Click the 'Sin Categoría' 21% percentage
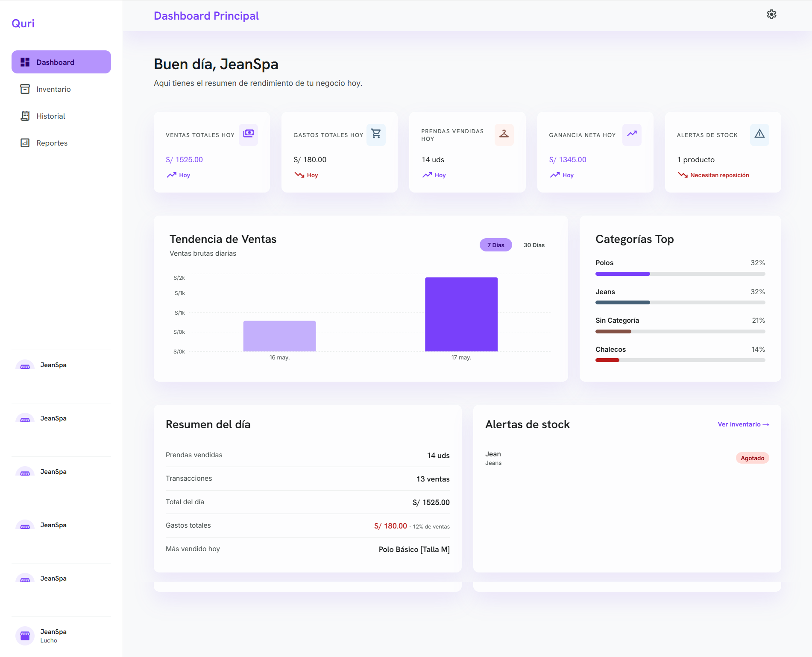812x657 pixels. click(x=758, y=321)
